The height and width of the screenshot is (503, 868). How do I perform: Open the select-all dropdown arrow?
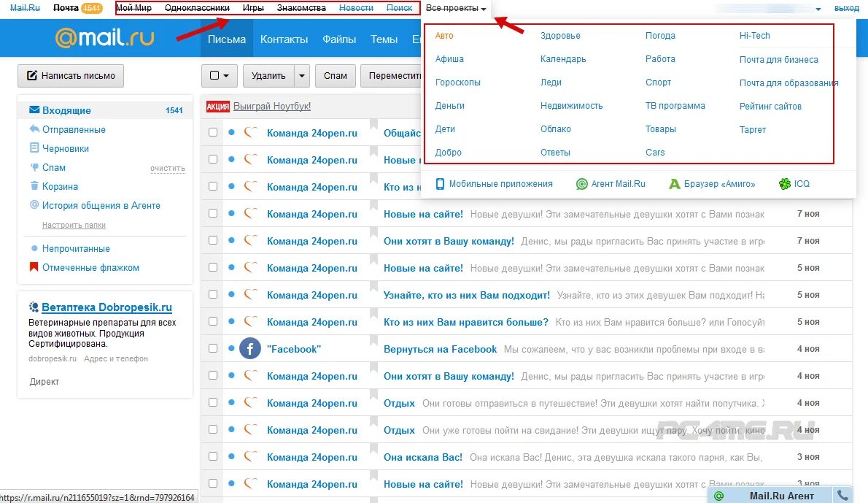(x=226, y=76)
